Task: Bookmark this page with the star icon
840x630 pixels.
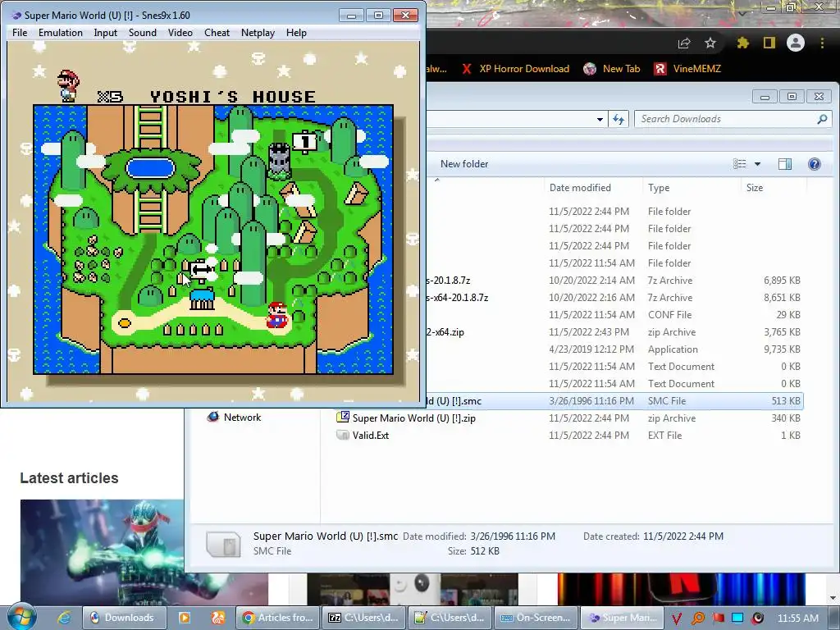Action: point(710,43)
